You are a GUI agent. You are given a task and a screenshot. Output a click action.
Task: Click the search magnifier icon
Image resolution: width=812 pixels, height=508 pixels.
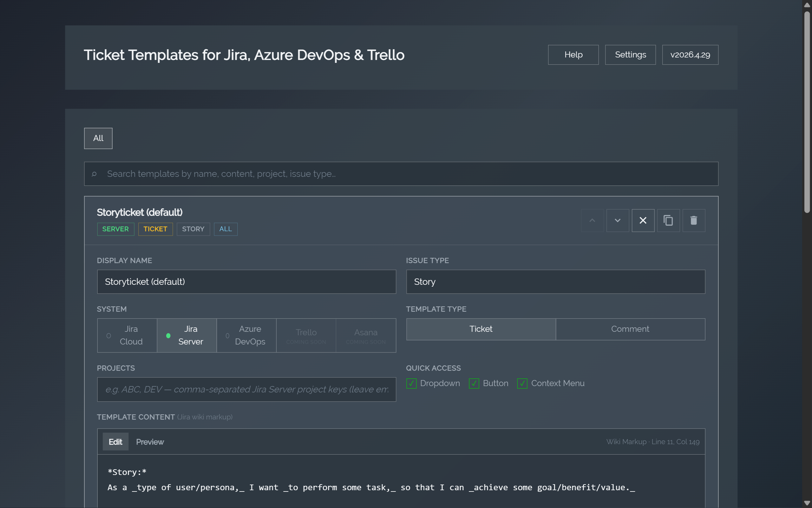tap(94, 174)
